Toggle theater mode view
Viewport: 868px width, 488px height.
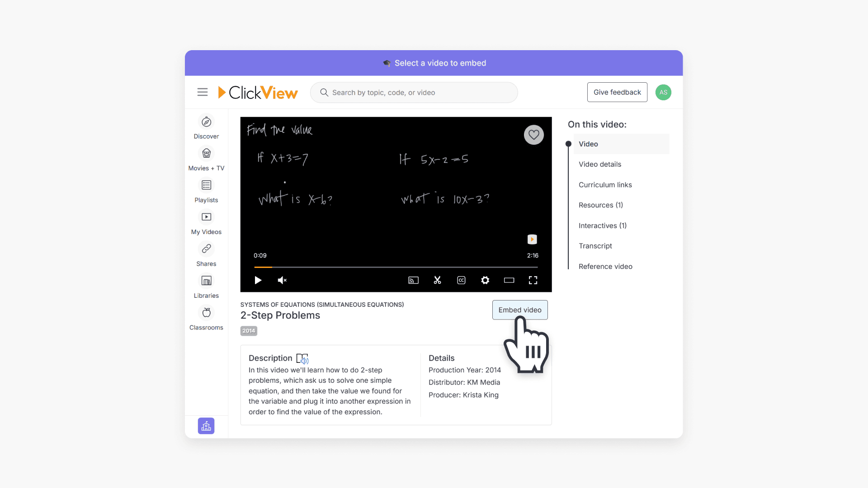point(509,280)
